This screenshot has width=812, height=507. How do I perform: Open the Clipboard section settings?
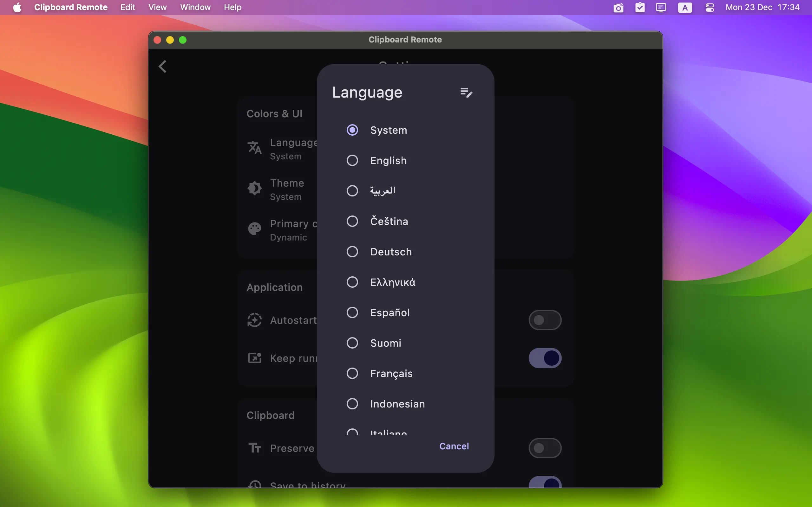271,415
